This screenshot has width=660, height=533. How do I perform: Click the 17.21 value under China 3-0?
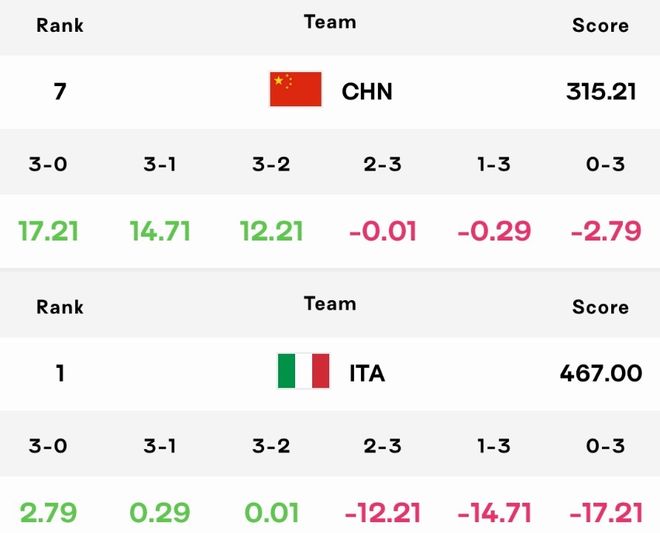(x=48, y=231)
